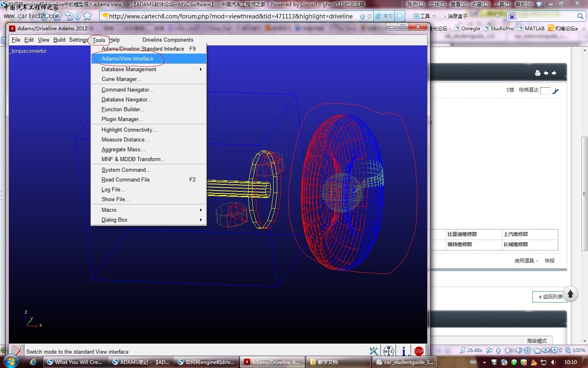
Task: Go to next thread with right arrow icon
Action: [554, 73]
